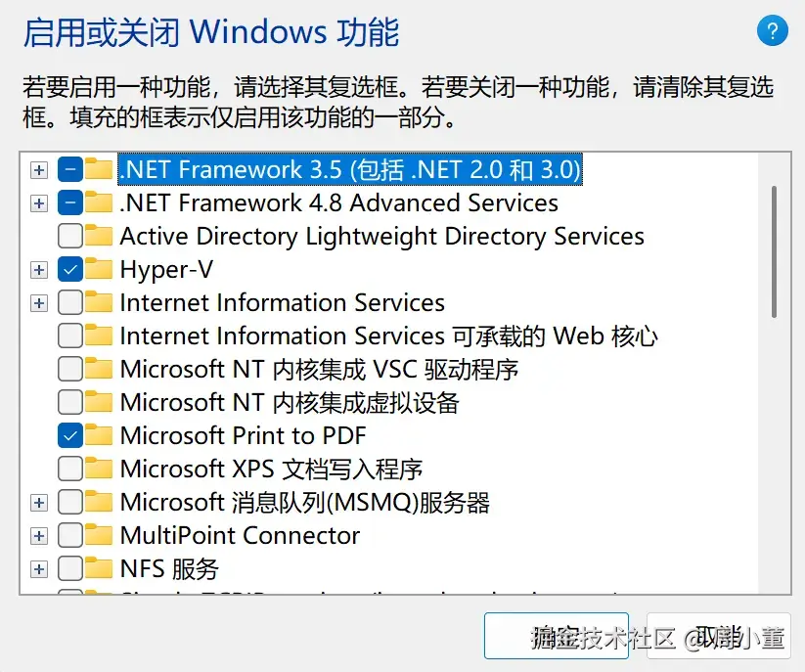805x672 pixels.
Task: Click folder icon beside Internet Information Services
Action: tap(98, 302)
